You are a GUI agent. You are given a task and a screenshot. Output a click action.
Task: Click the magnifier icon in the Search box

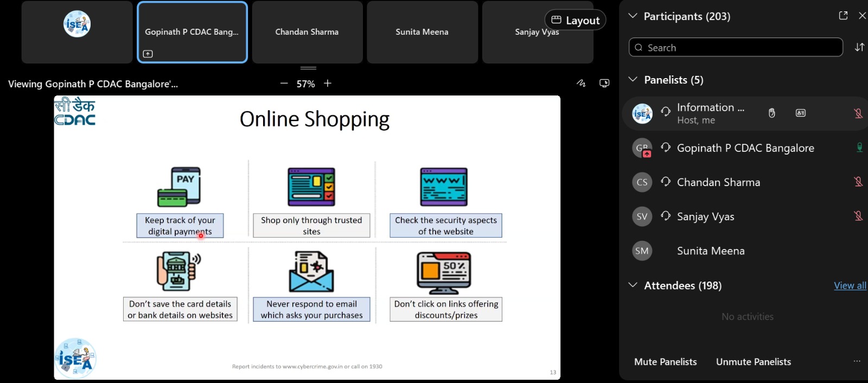pyautogui.click(x=639, y=47)
